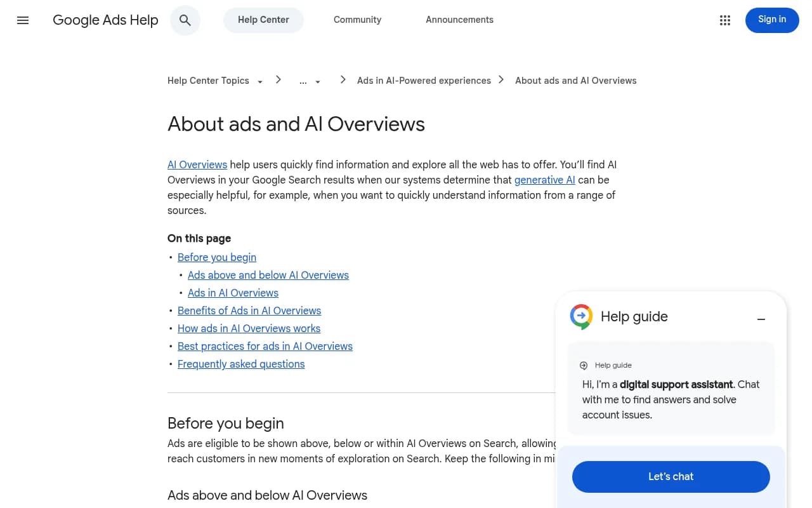Jump to Frequently asked questions

coord(241,364)
